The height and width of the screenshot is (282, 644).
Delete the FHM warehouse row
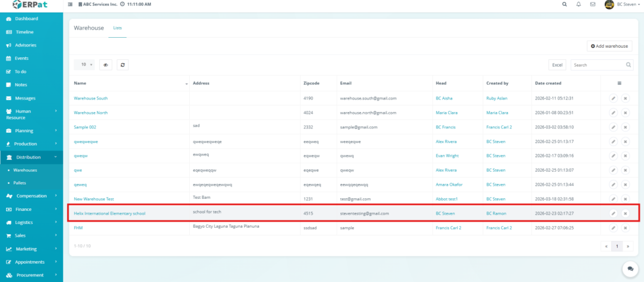[x=625, y=228]
